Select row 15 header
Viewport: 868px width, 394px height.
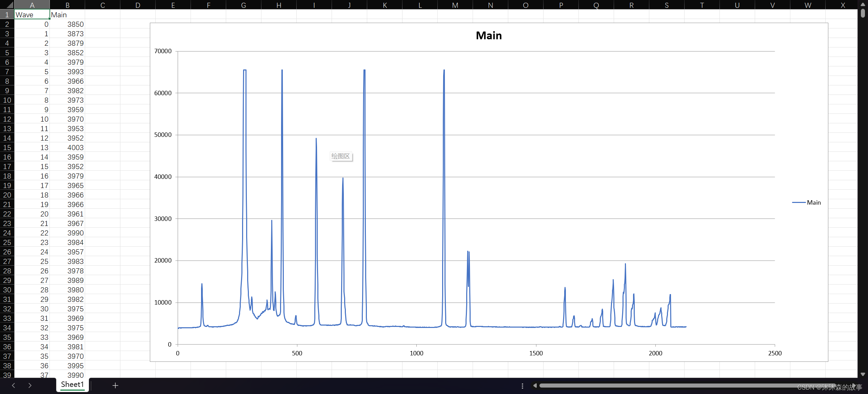[x=7, y=148]
